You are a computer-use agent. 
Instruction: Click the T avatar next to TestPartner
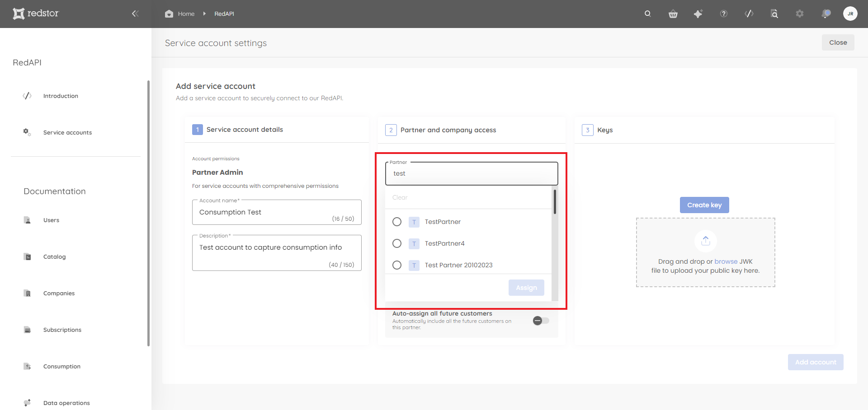pos(414,222)
